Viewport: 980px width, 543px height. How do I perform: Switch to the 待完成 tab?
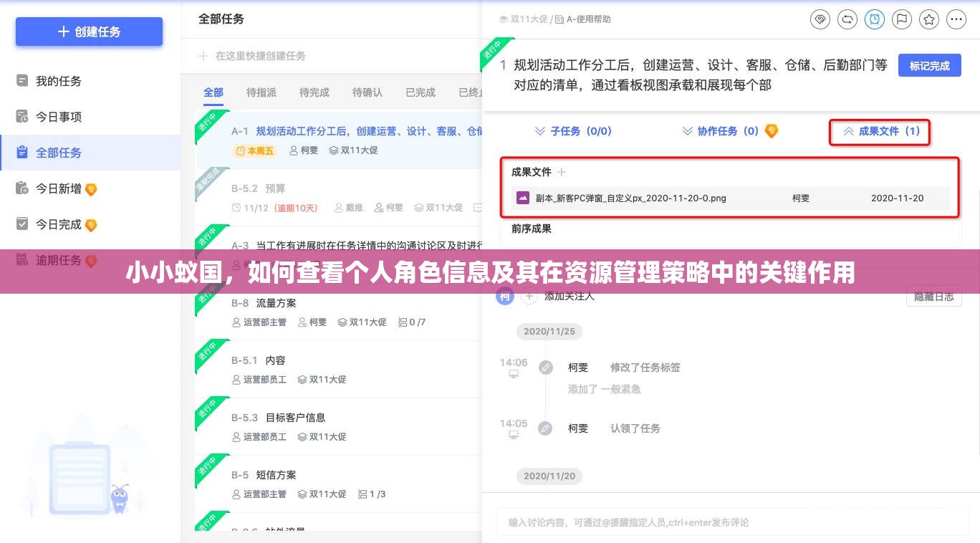tap(314, 92)
